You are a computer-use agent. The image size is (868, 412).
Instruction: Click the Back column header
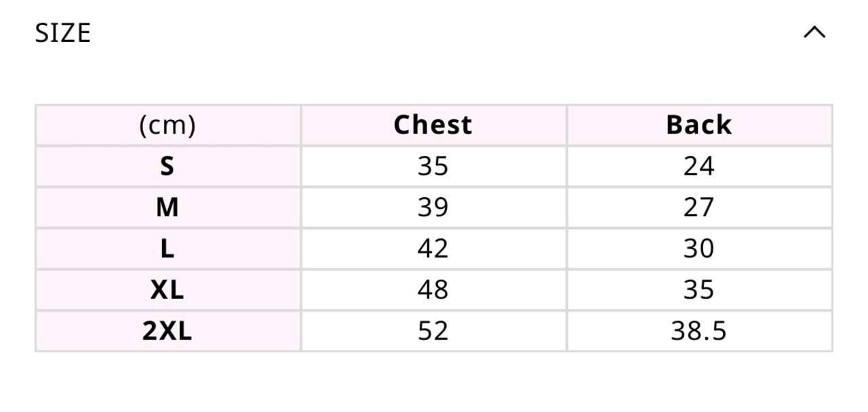698,125
